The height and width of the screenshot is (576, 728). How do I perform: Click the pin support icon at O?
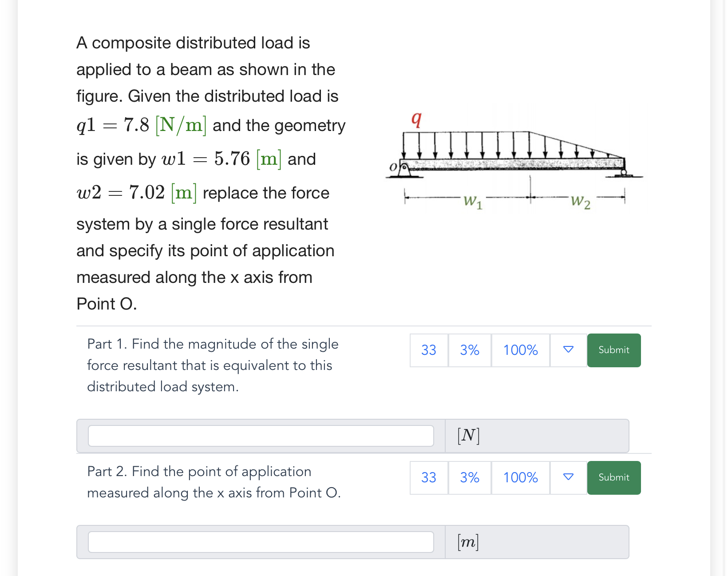click(405, 170)
